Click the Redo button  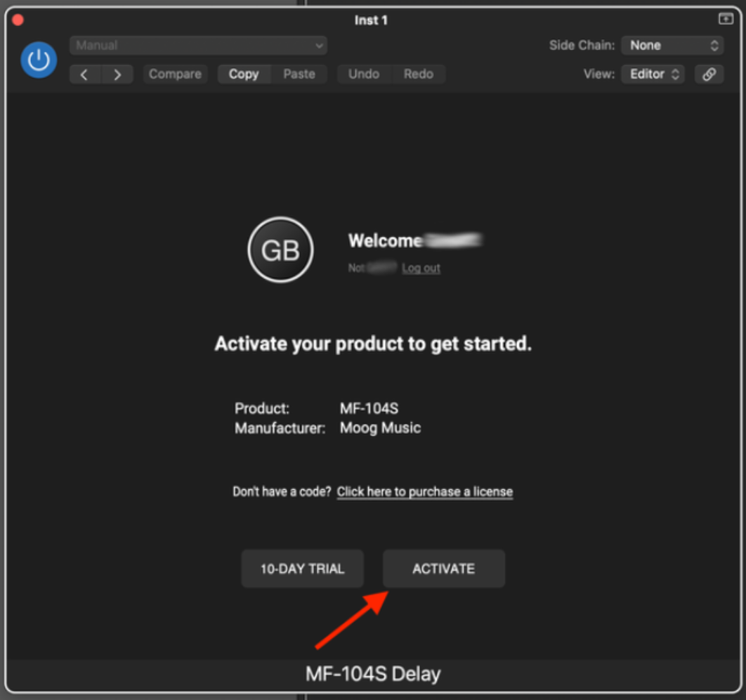pyautogui.click(x=419, y=74)
